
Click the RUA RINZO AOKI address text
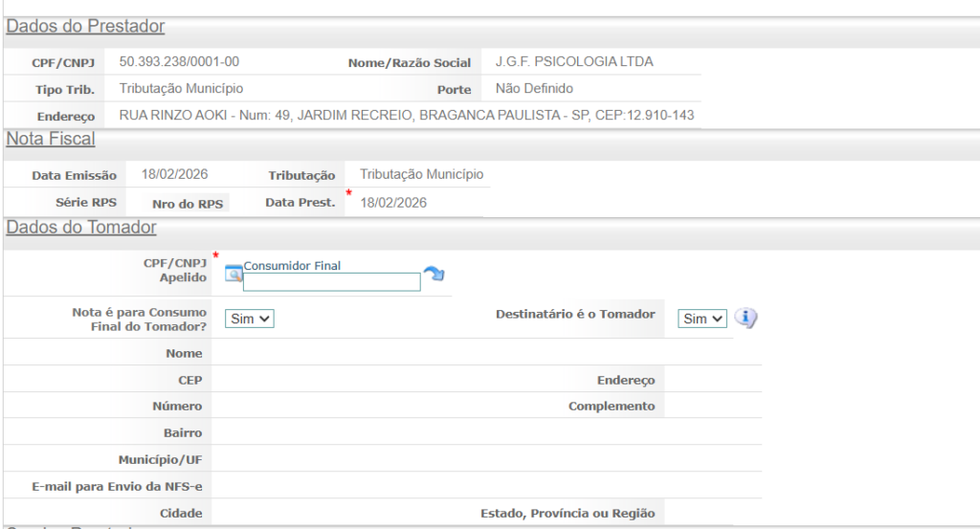point(406,116)
